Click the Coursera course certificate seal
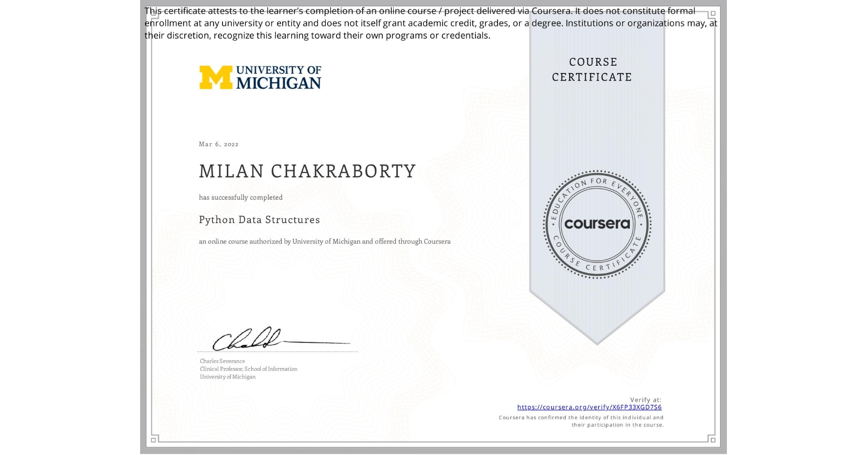The image size is (868, 455). (x=597, y=225)
